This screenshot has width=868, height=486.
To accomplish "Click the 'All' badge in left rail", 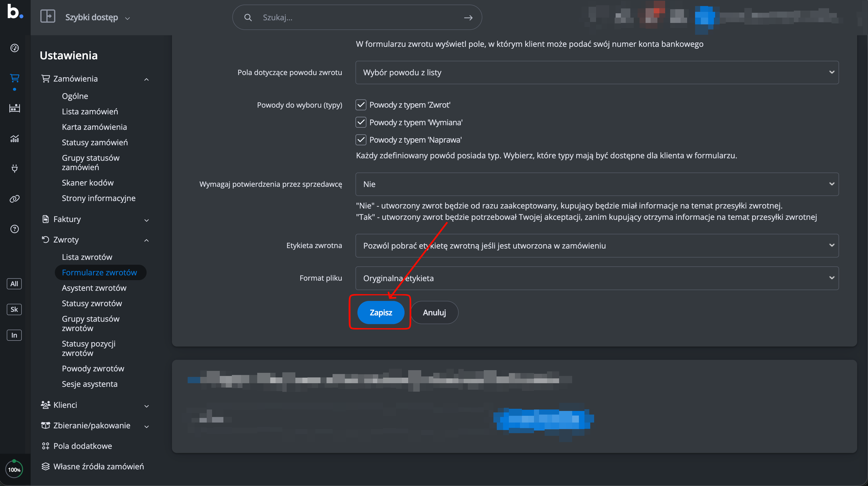I will click(x=14, y=284).
